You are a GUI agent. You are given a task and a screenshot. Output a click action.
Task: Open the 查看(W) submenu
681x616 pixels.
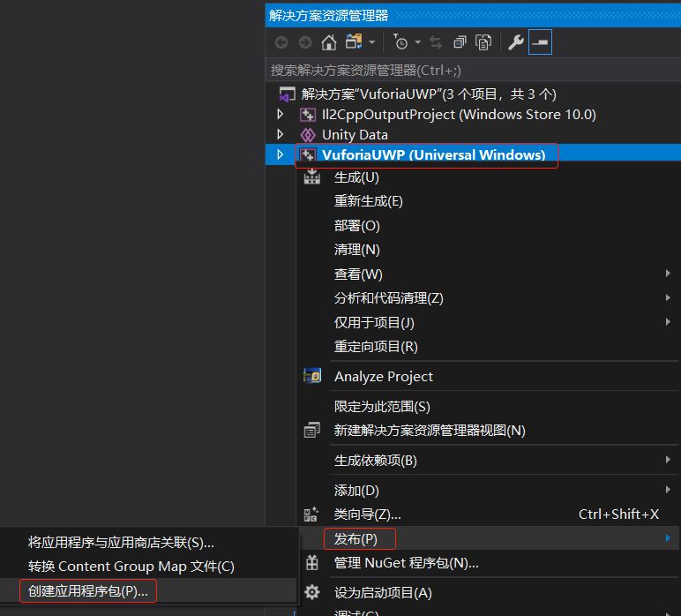pyautogui.click(x=488, y=274)
